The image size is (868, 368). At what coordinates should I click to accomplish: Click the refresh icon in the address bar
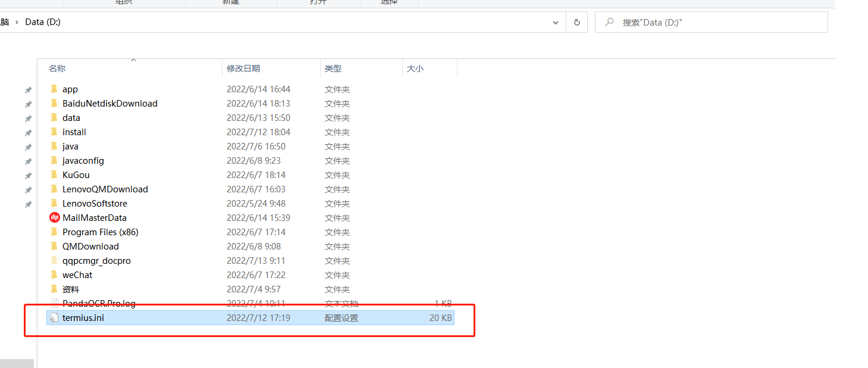coord(576,21)
